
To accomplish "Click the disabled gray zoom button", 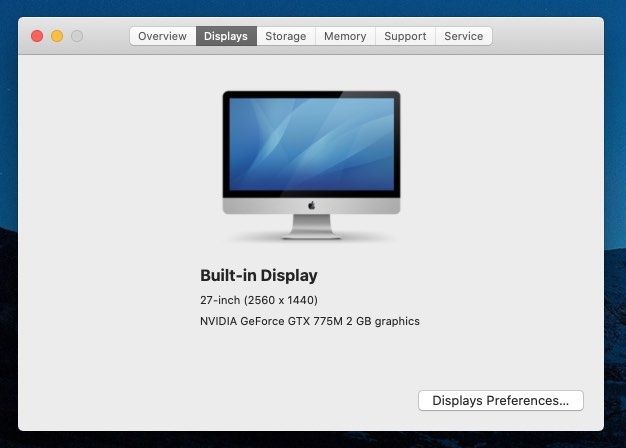I will tap(77, 36).
